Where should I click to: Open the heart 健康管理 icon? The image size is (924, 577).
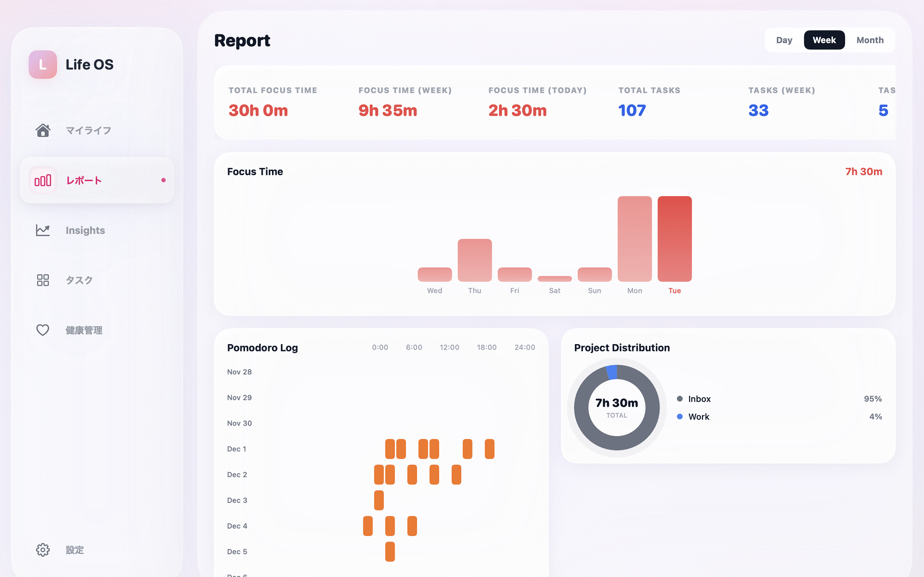tap(43, 330)
